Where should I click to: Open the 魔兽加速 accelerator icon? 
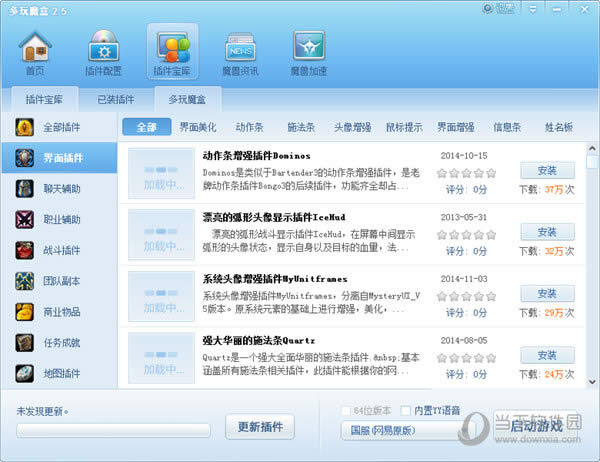(308, 52)
